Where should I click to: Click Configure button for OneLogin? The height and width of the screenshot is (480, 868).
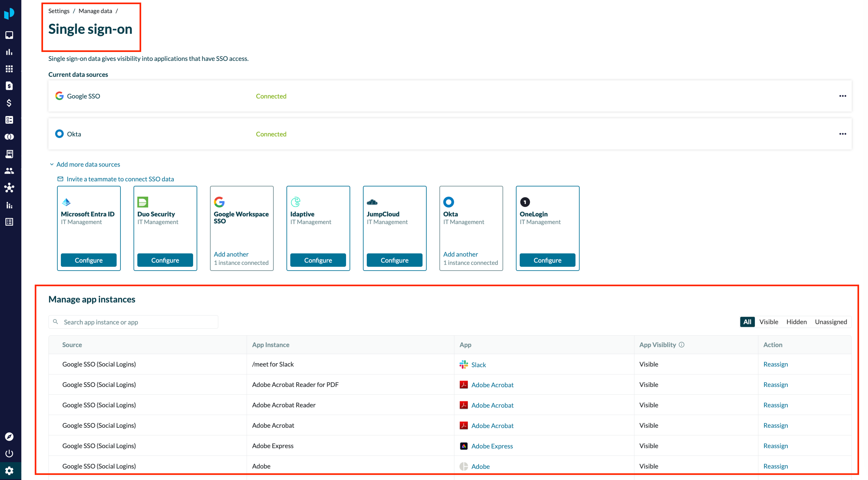(547, 260)
